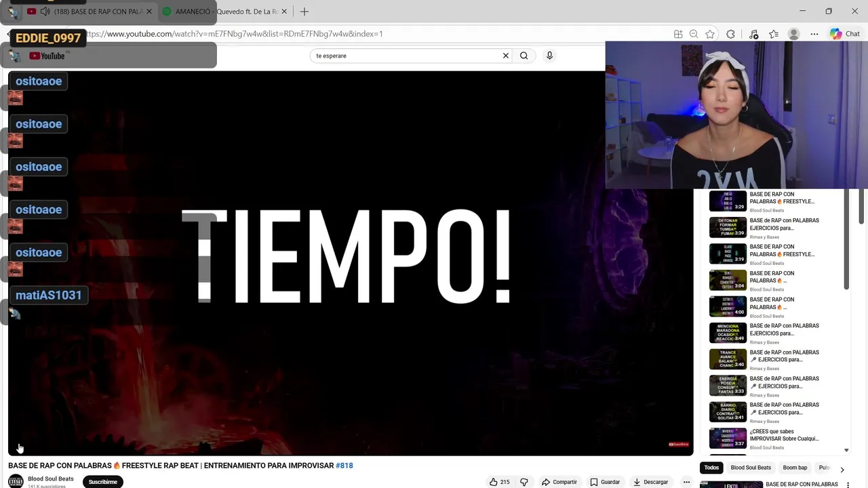Select the Boom bap filter chip
This screenshot has width=868, height=488.
point(795,468)
